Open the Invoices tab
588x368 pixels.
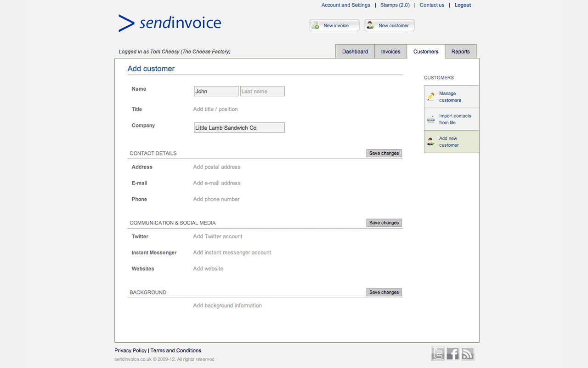coord(390,51)
